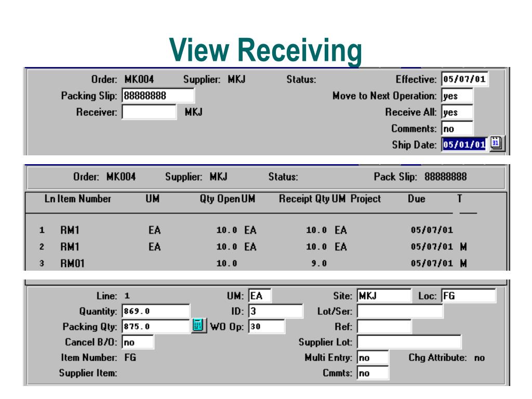This screenshot has height=399, width=532.
Task: Click the empty Lot/Ser field
Action: click(x=400, y=311)
